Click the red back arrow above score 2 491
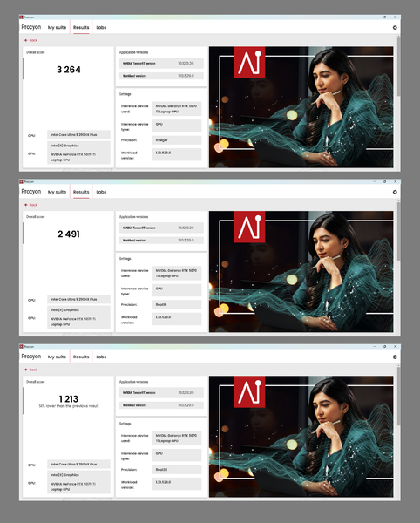Screen dimensions: 420x523 click(26, 205)
